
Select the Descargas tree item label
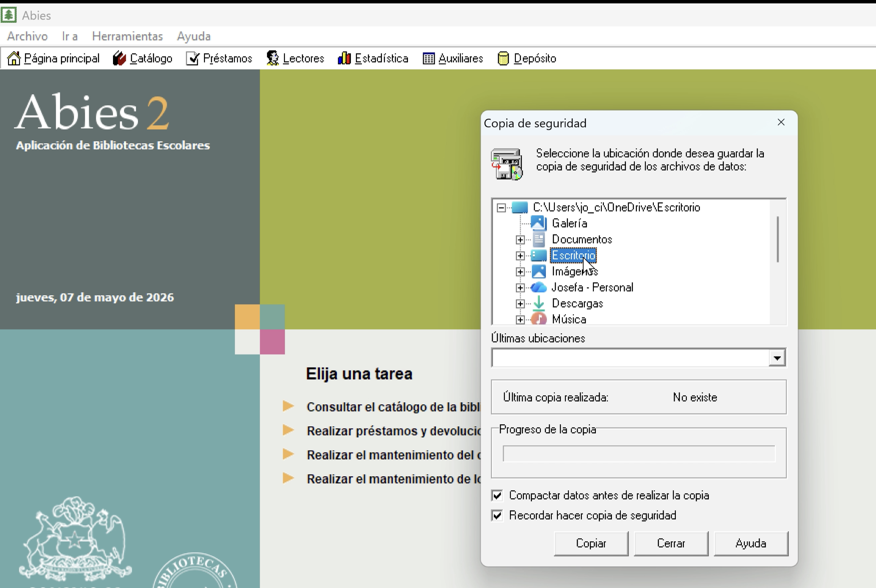click(577, 304)
